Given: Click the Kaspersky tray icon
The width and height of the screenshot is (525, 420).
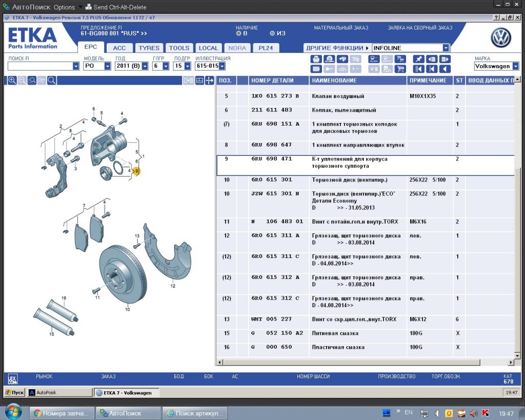Looking at the screenshot, I should coord(485,414).
